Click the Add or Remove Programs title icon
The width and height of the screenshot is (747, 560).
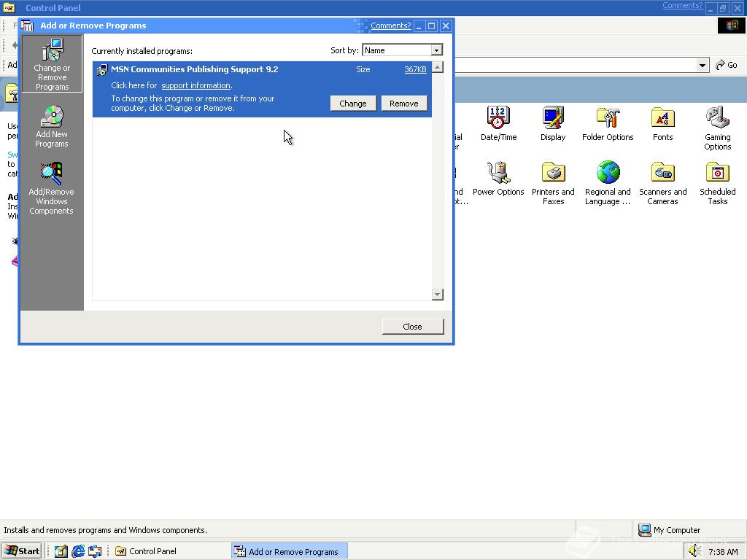27,26
